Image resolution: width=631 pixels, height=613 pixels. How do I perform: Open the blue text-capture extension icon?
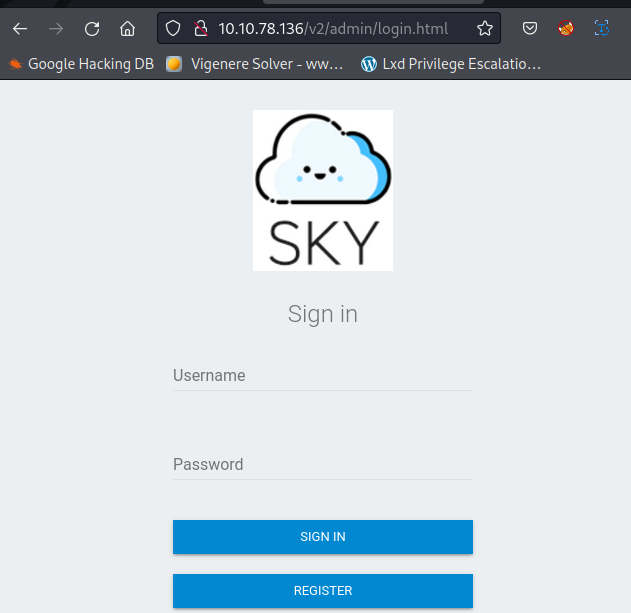(x=602, y=29)
